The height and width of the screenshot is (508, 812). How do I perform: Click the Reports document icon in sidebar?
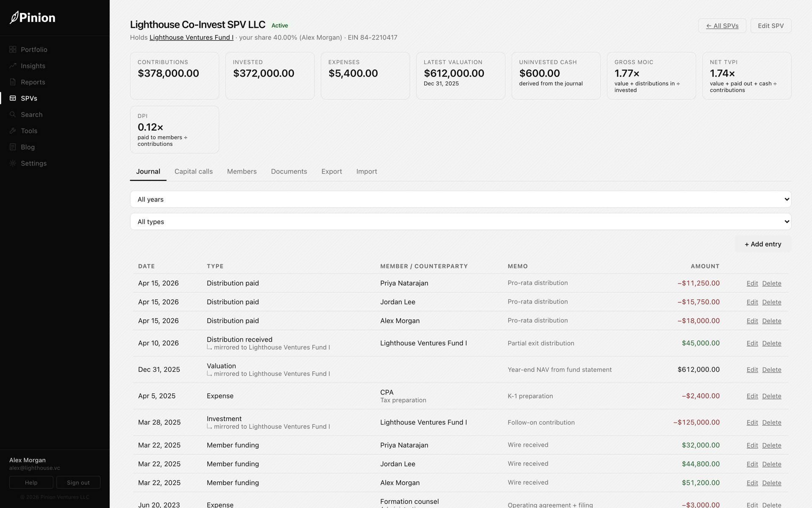click(13, 82)
